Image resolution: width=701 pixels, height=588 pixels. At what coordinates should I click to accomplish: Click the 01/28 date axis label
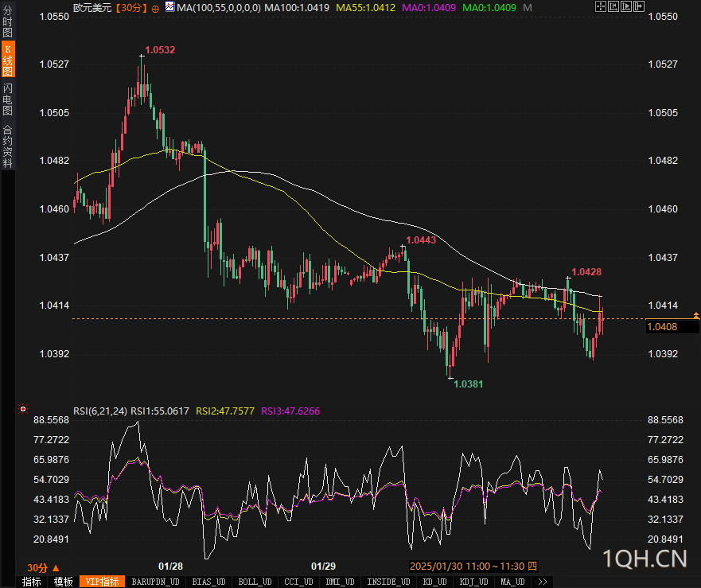coord(170,566)
